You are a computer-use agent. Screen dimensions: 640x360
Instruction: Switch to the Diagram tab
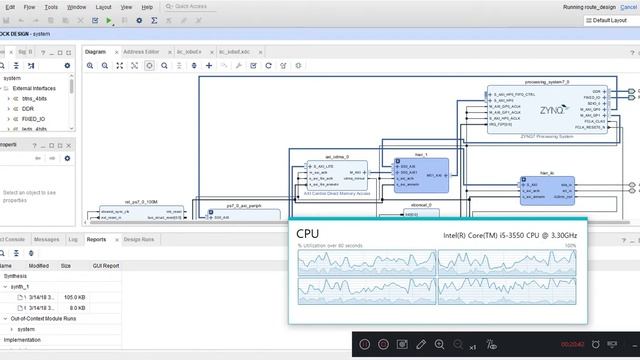(96, 52)
